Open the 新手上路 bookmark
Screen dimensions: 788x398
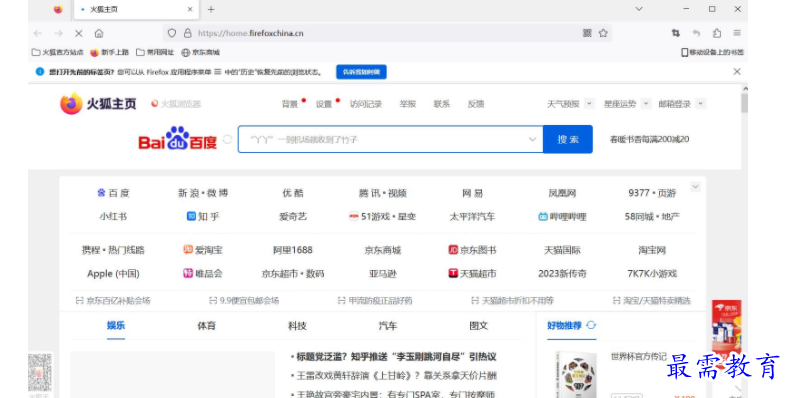click(110, 52)
